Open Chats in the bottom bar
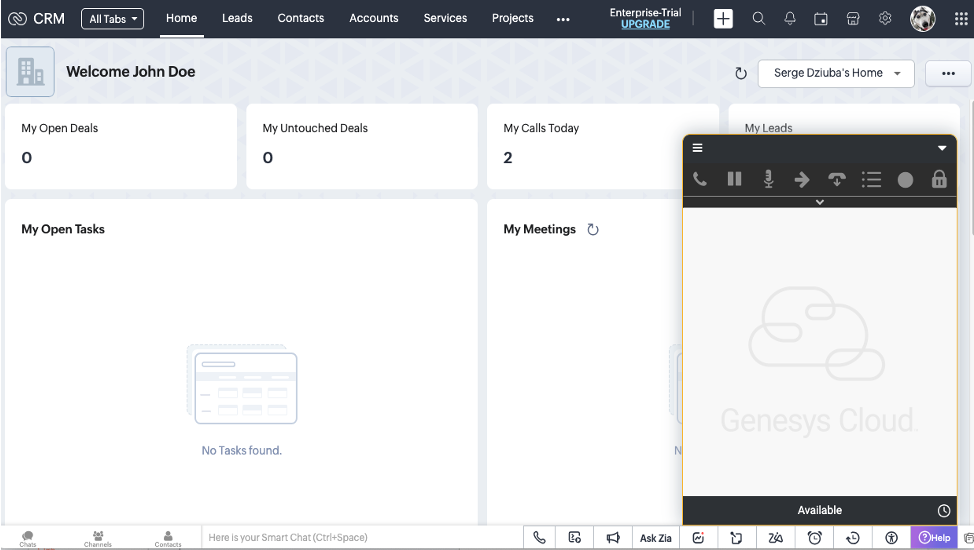This screenshot has width=974, height=550. pyautogui.click(x=27, y=538)
